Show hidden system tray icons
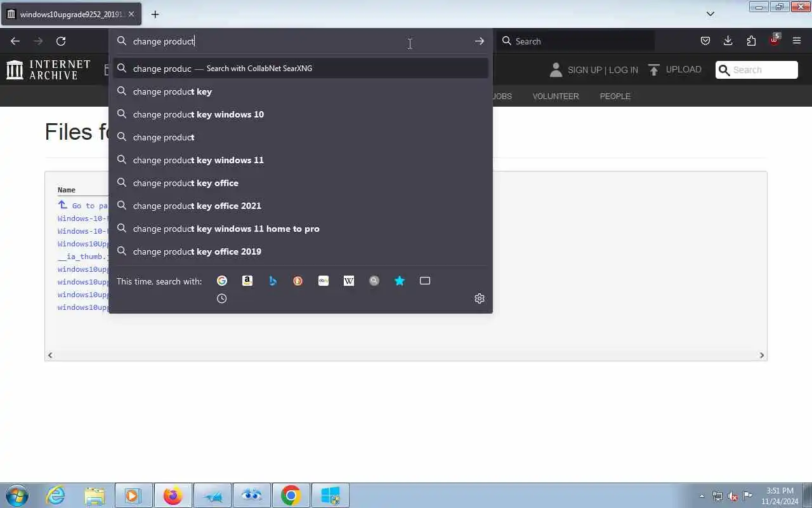The height and width of the screenshot is (508, 812). [702, 496]
